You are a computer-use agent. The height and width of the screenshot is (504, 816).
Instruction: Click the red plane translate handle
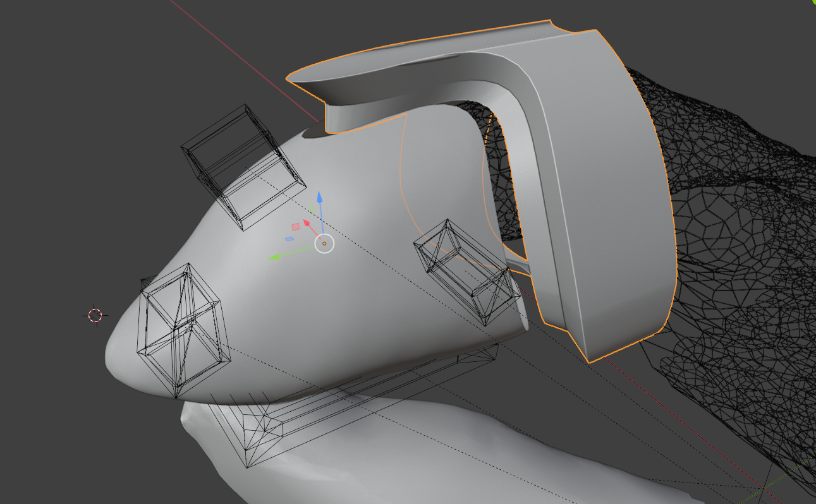[295, 226]
